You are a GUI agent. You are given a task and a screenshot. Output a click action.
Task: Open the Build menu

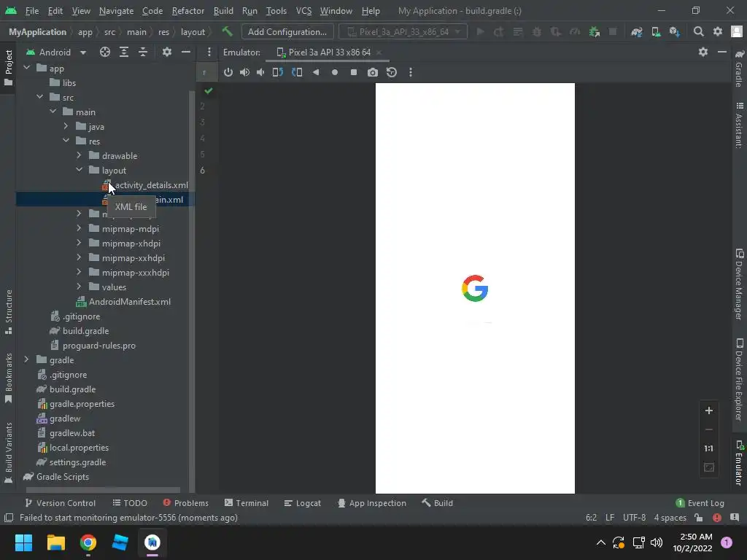223,10
